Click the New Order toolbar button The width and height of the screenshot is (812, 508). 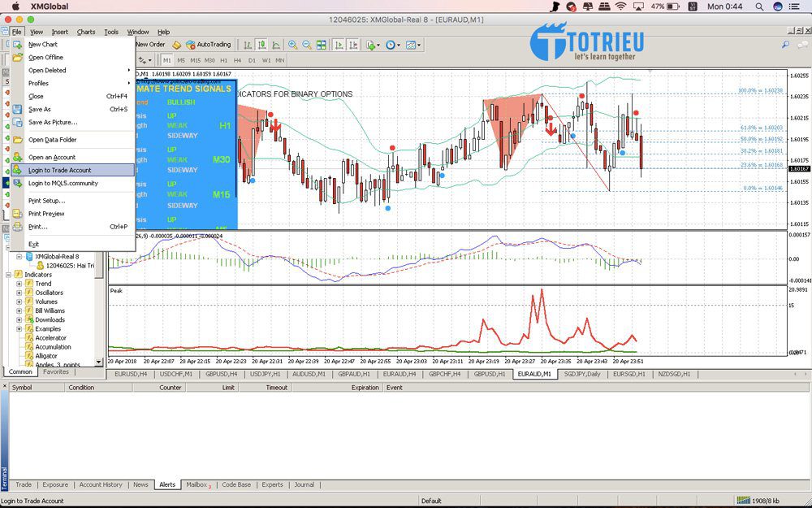tap(150, 45)
